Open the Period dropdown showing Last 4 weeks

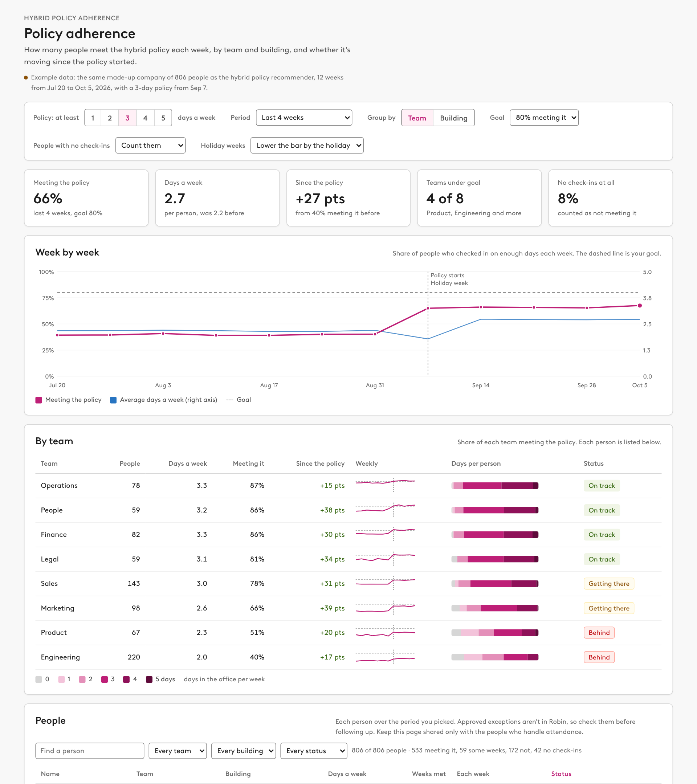(304, 117)
